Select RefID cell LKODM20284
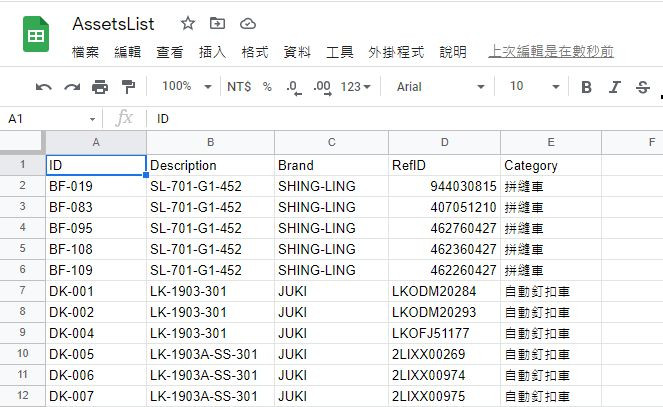 (x=444, y=291)
